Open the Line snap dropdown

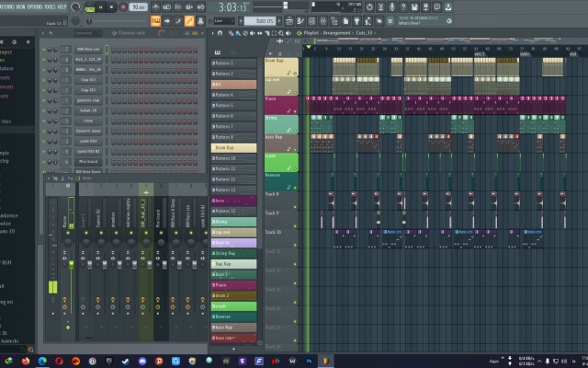224,21
